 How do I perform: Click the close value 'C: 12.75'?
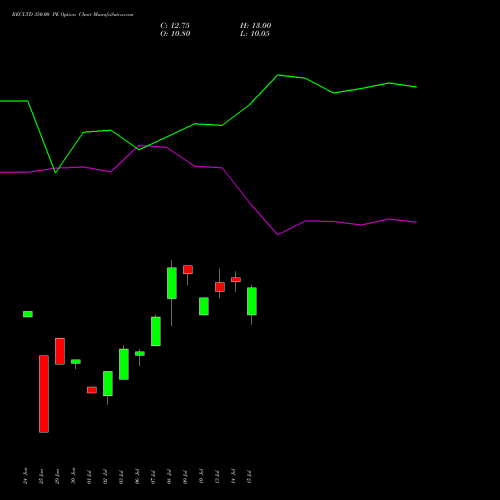175,26
